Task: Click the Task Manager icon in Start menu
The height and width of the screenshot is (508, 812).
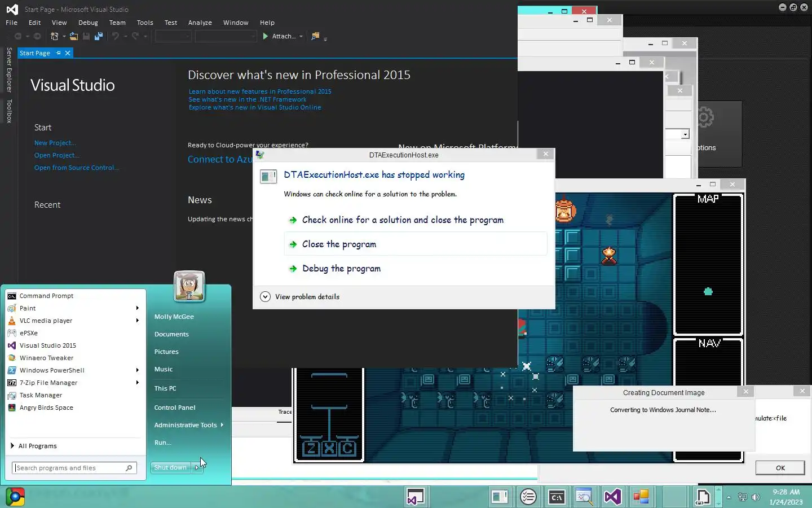Action: (12, 395)
